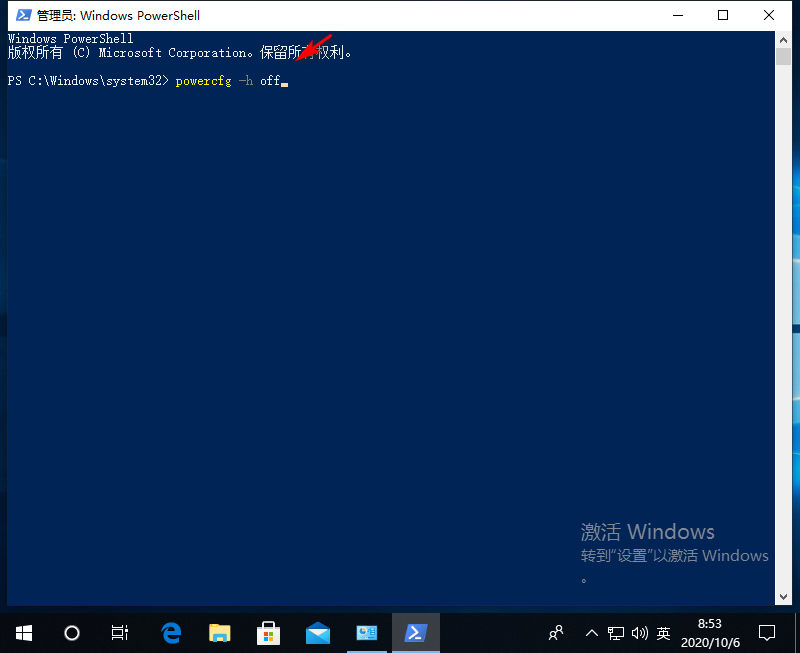This screenshot has width=800, height=653.
Task: Launch Microsoft Edge from the taskbar
Action: [170, 633]
